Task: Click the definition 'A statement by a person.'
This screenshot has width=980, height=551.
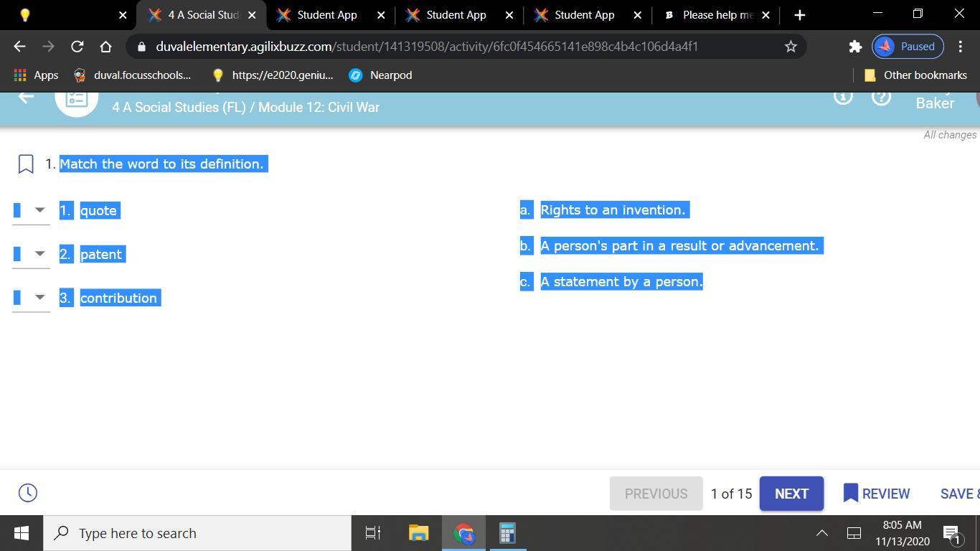Action: click(x=621, y=281)
